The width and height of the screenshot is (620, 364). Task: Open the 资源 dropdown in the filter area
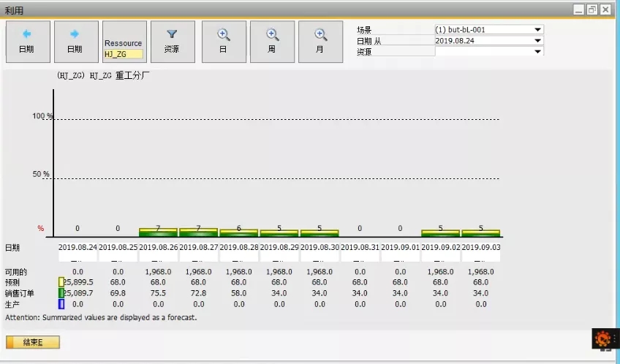488,51
